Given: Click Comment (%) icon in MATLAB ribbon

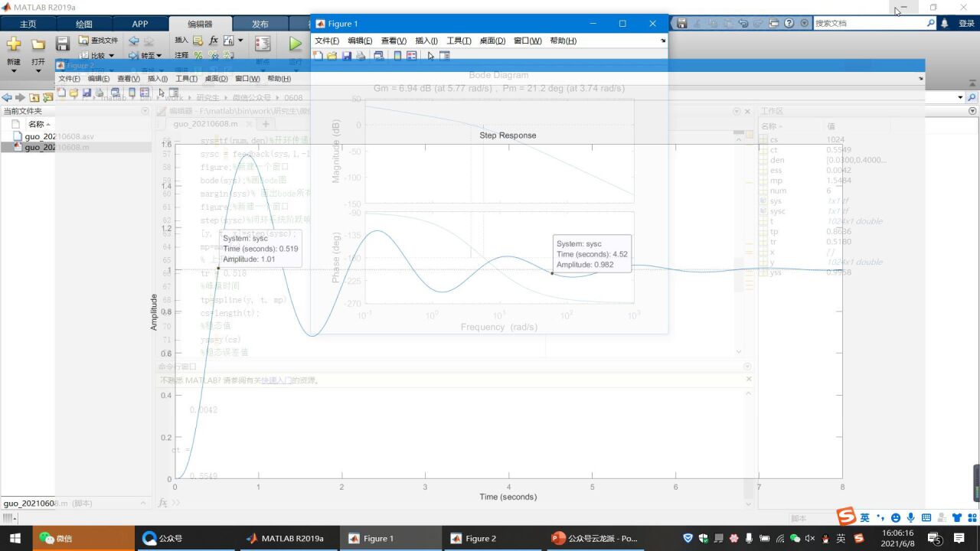Looking at the screenshot, I should pyautogui.click(x=198, y=55).
